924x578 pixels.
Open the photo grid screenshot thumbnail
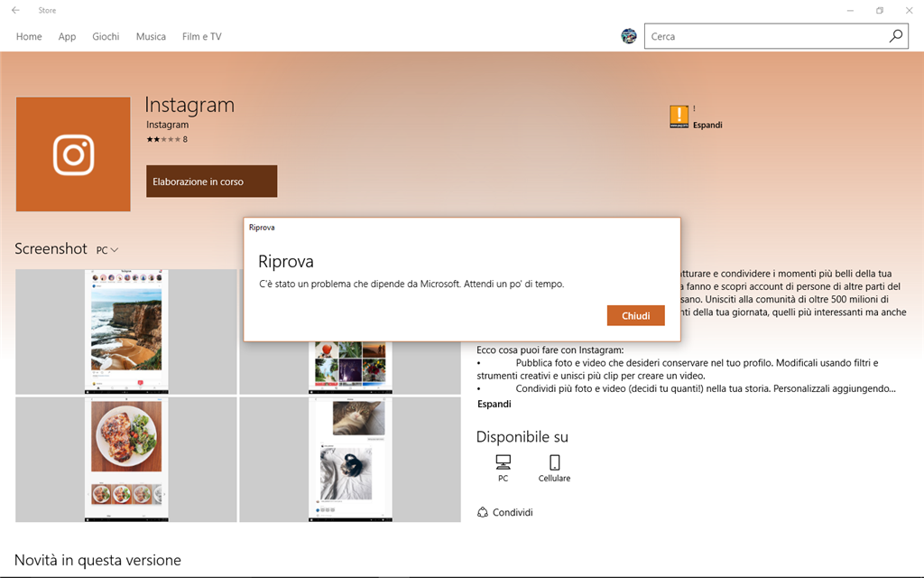350,367
